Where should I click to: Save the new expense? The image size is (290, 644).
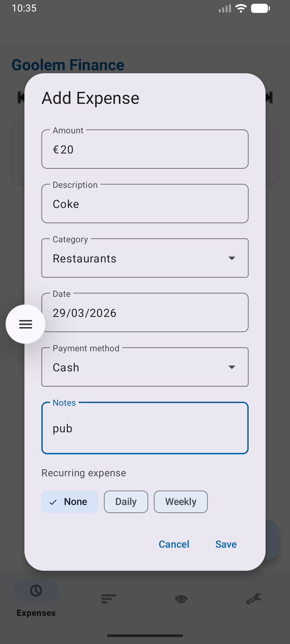(x=226, y=544)
